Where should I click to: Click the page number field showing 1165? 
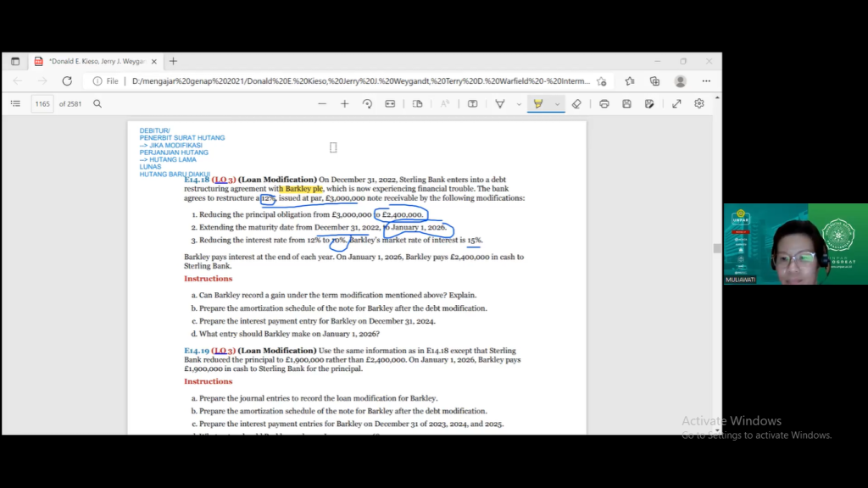click(x=42, y=103)
